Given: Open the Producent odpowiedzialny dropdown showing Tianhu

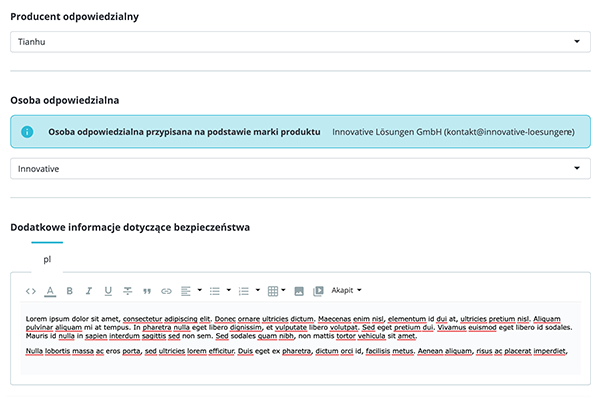Looking at the screenshot, I should [x=300, y=42].
